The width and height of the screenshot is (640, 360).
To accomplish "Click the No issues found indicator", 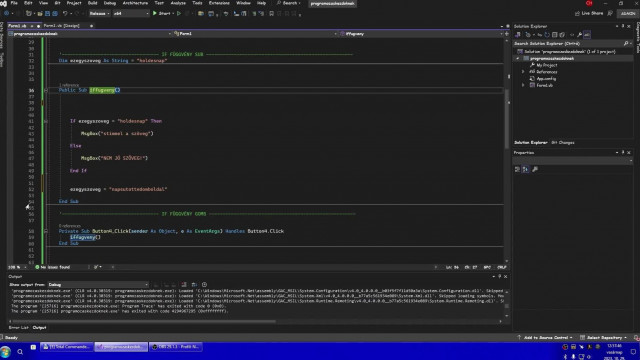I will tap(53, 267).
